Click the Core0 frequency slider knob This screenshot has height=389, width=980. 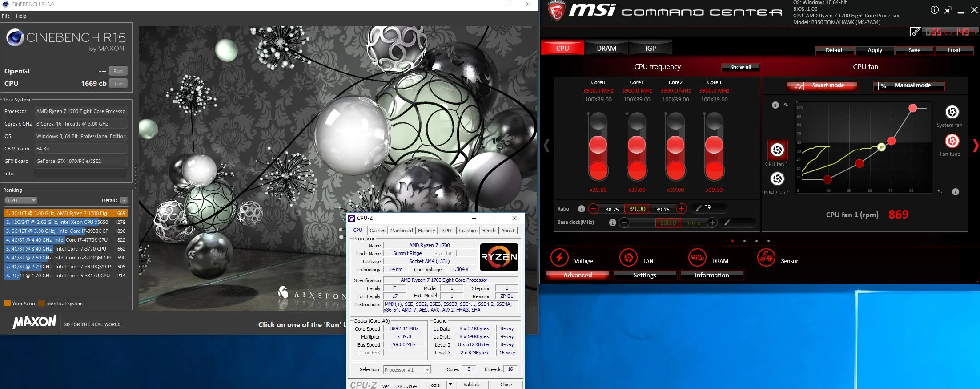598,145
